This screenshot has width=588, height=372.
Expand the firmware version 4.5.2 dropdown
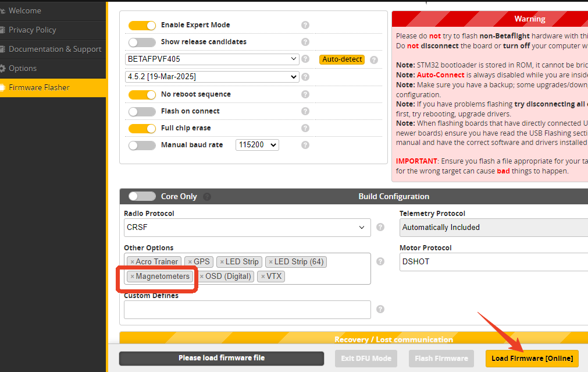[x=212, y=77]
